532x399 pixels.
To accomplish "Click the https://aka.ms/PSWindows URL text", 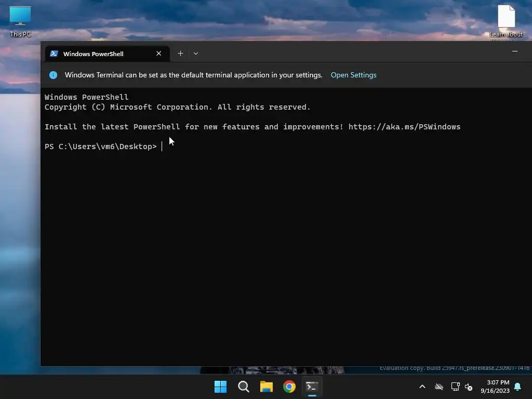I will coord(404,127).
